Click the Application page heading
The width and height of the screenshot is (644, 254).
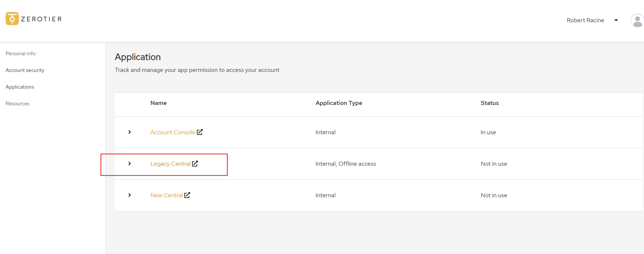click(138, 57)
